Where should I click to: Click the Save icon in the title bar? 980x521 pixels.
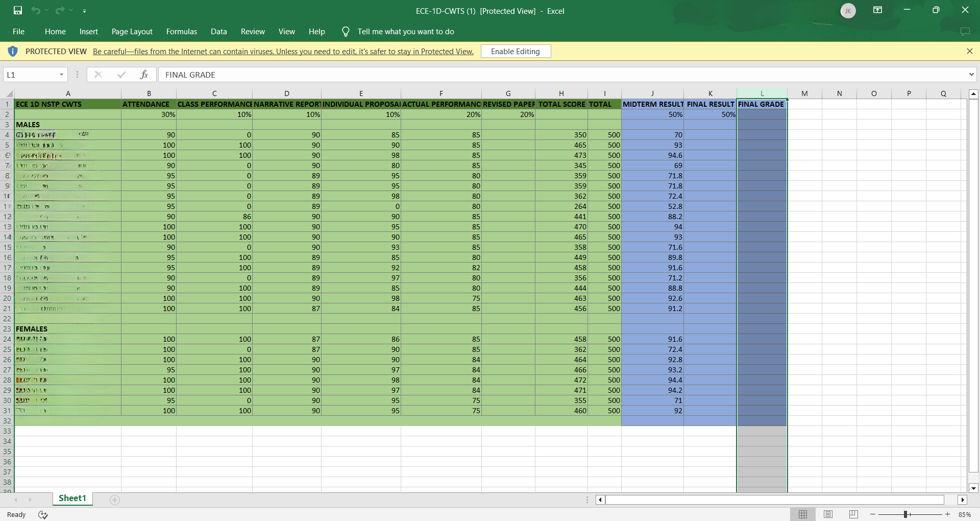click(18, 10)
